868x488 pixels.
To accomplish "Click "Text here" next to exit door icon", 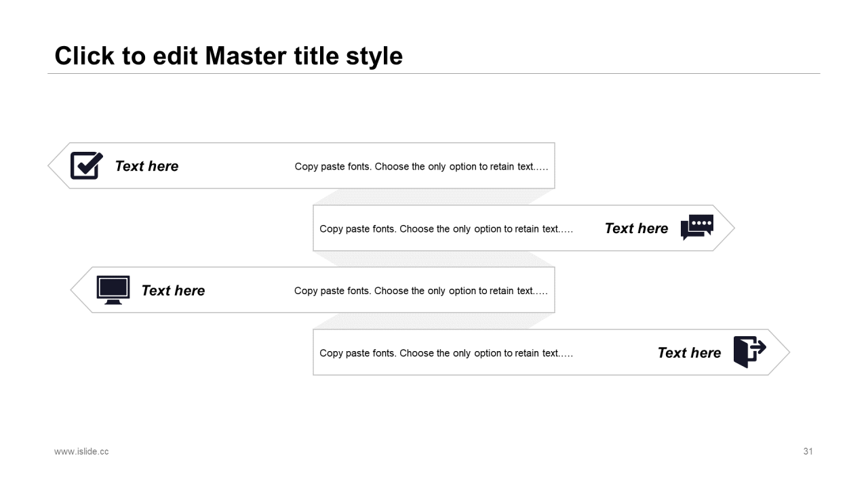I will [689, 353].
